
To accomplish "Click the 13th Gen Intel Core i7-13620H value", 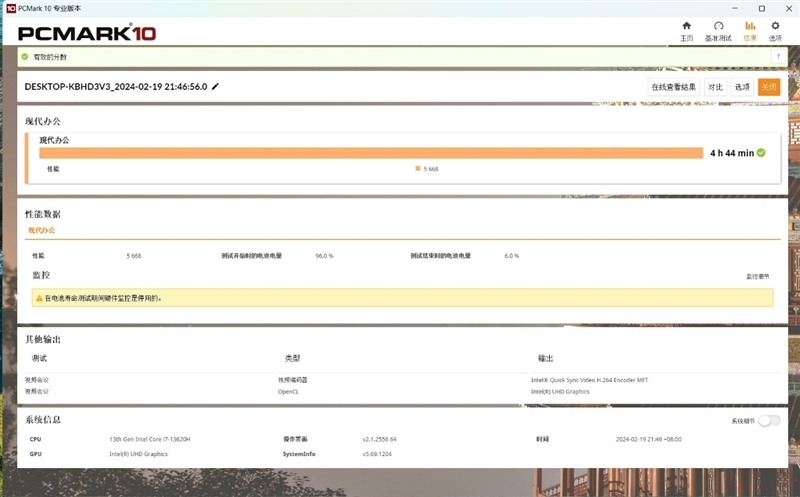I will [149, 439].
